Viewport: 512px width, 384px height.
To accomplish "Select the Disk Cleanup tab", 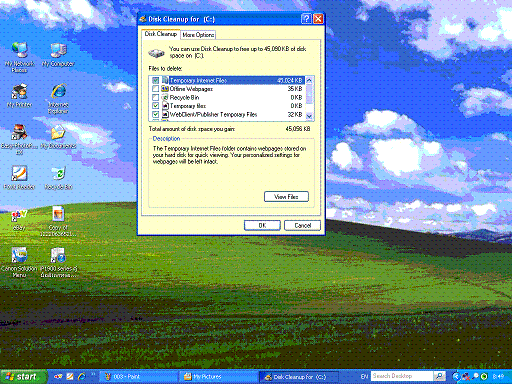I will [x=161, y=34].
